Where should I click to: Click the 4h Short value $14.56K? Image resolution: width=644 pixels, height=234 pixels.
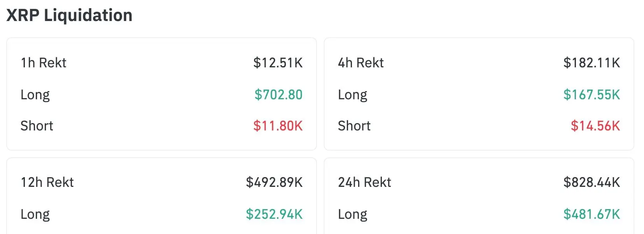(x=595, y=126)
